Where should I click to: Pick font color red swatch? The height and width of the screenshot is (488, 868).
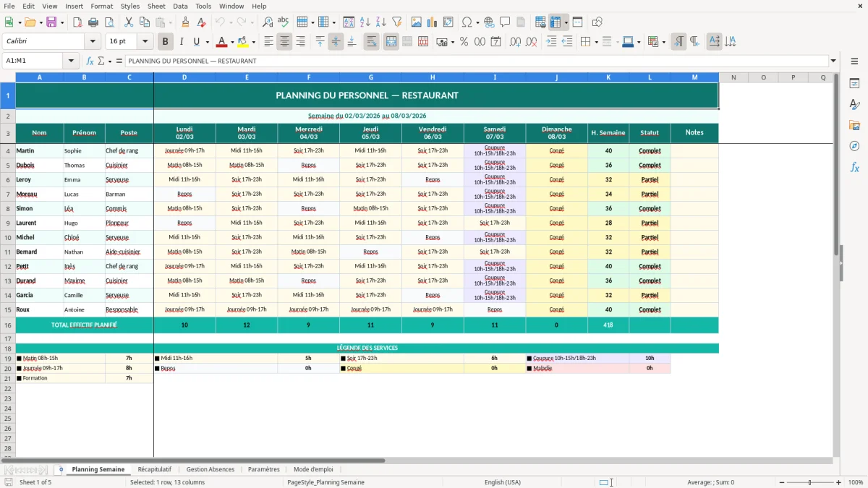pyautogui.click(x=222, y=42)
